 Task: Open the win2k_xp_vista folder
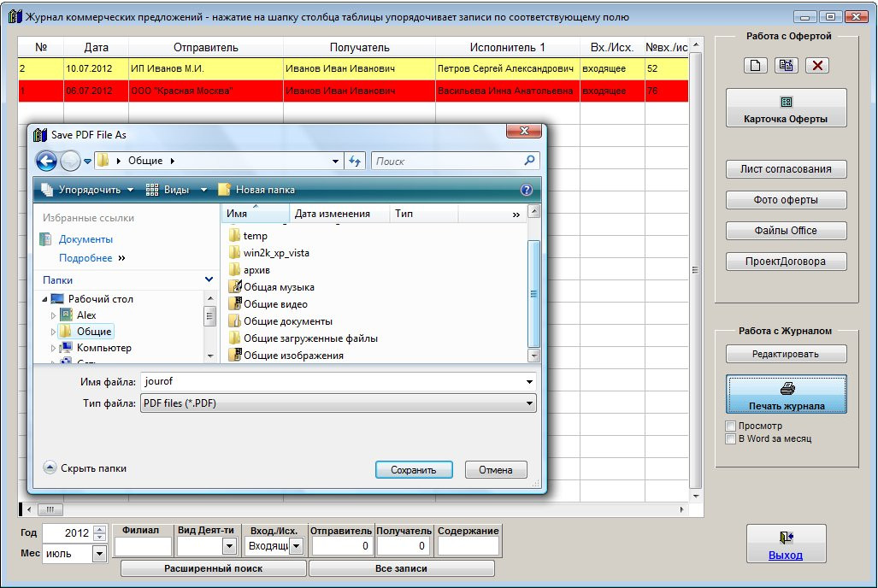coord(268,253)
